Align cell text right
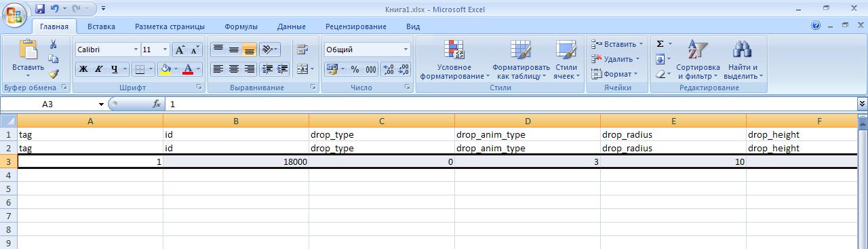The image size is (868, 249). click(x=250, y=69)
